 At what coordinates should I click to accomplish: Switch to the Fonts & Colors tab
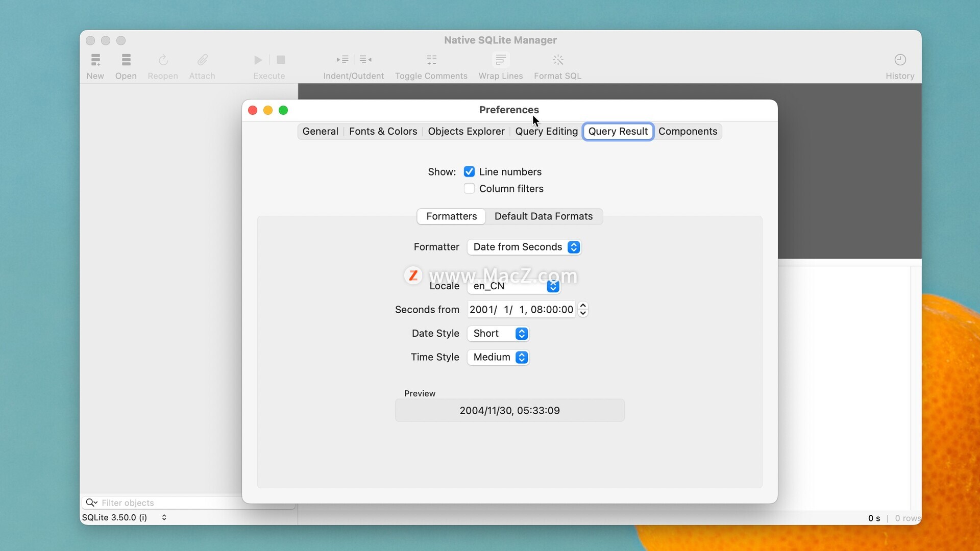click(383, 132)
